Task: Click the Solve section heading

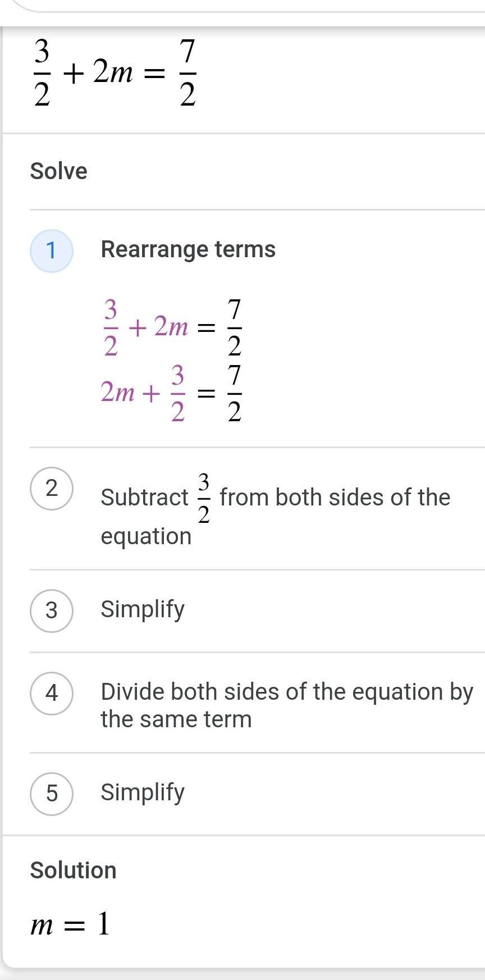Action: (x=59, y=171)
